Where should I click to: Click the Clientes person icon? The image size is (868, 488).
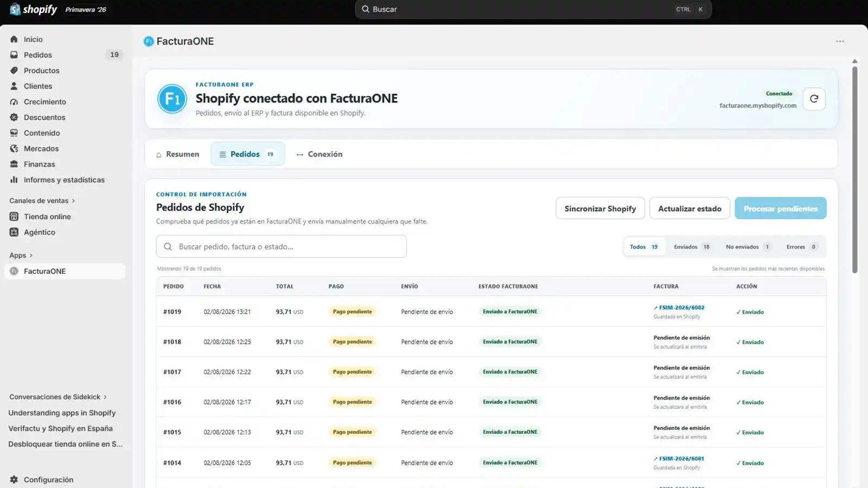14,86
